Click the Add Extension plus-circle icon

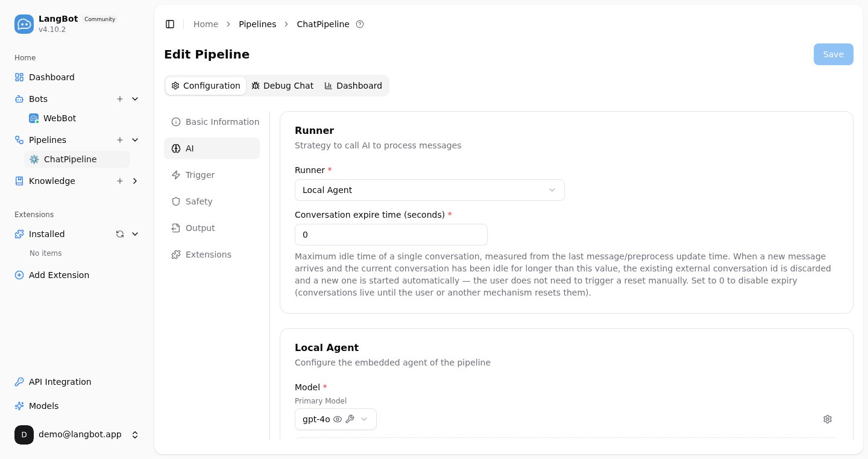[19, 275]
